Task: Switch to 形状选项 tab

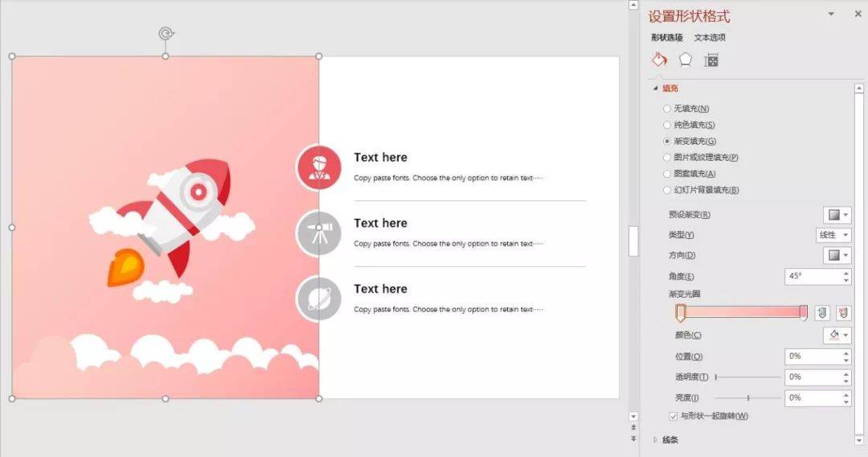Action: 667,38
